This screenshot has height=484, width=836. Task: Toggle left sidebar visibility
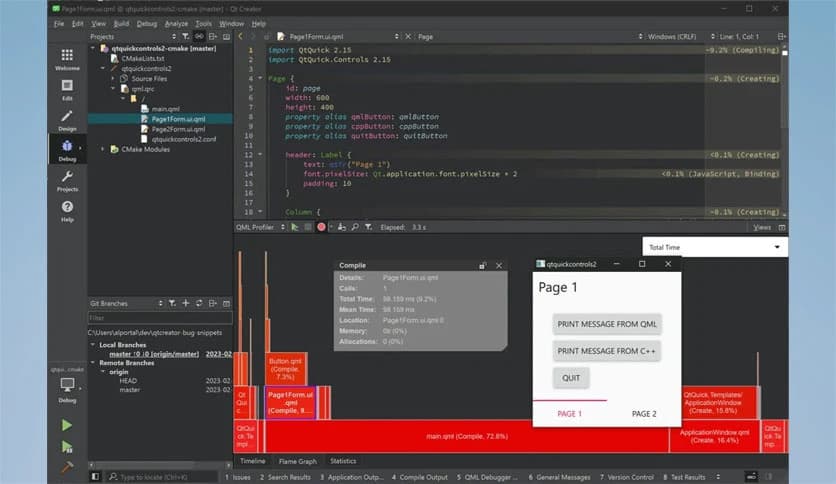click(95, 477)
